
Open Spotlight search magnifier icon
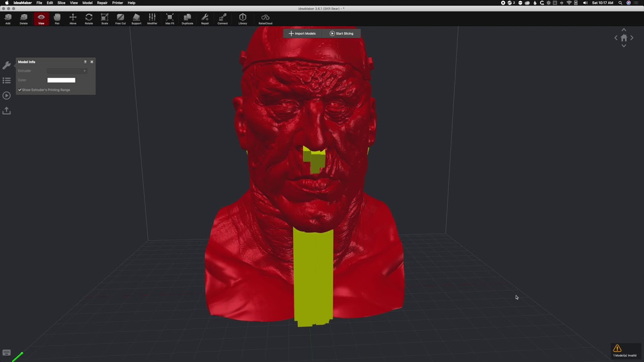(x=620, y=3)
